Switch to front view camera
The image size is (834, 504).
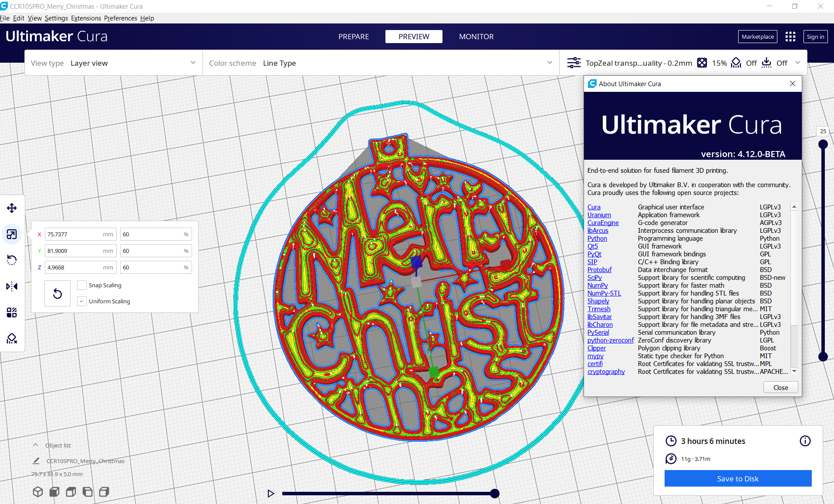point(54,492)
